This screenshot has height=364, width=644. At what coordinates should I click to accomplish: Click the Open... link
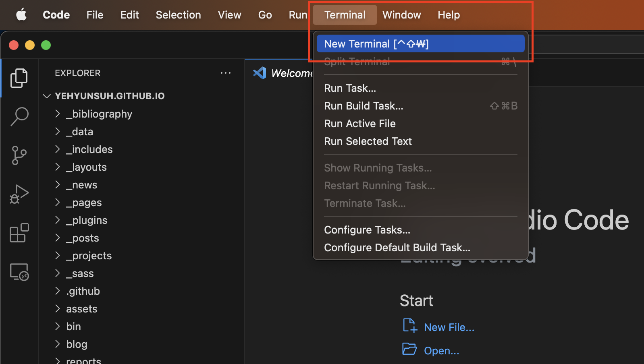(x=441, y=351)
